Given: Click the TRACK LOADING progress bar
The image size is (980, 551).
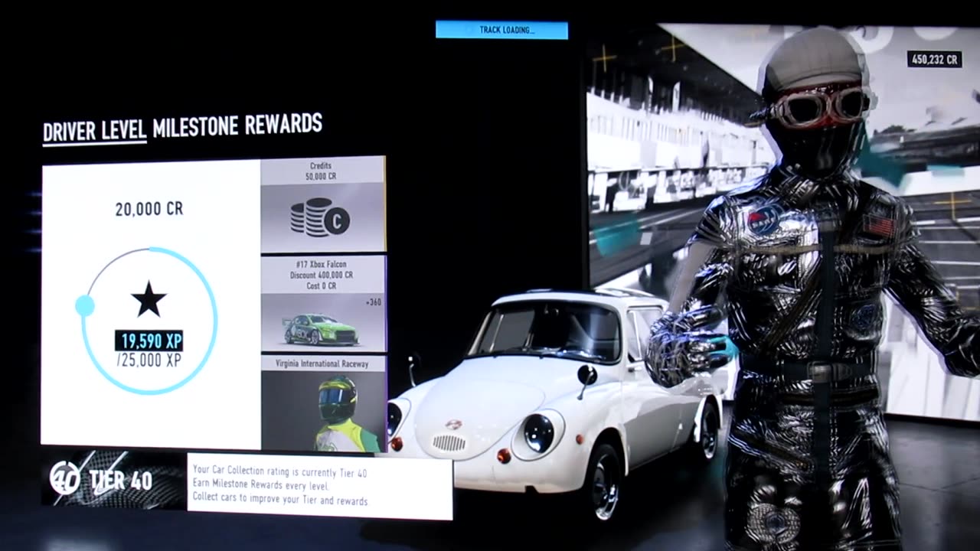Looking at the screenshot, I should 501,30.
